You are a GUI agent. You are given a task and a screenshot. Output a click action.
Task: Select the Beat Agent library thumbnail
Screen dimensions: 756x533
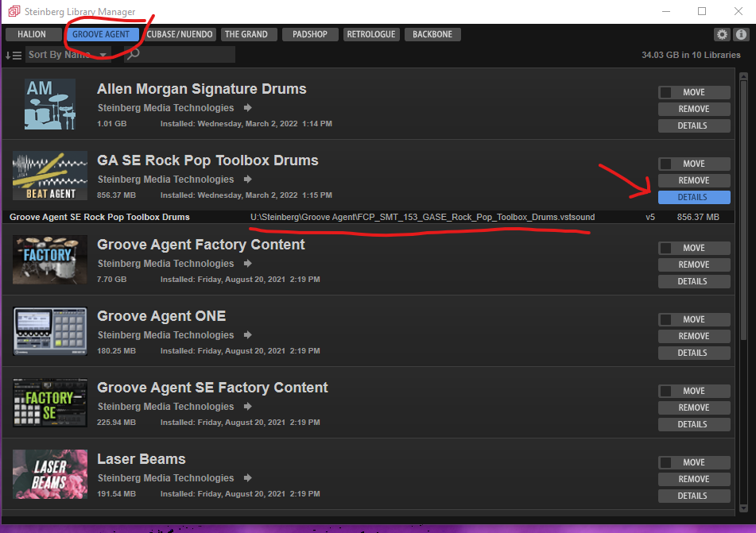coord(50,176)
